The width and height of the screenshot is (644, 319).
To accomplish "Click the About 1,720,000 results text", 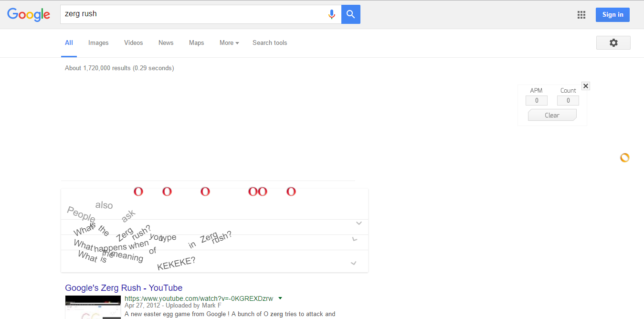I will coord(119,68).
